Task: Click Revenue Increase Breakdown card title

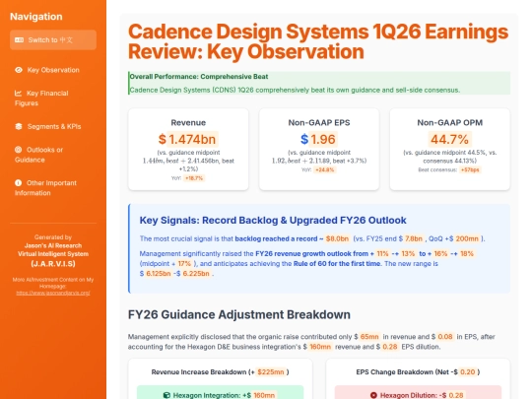Action: click(x=221, y=371)
